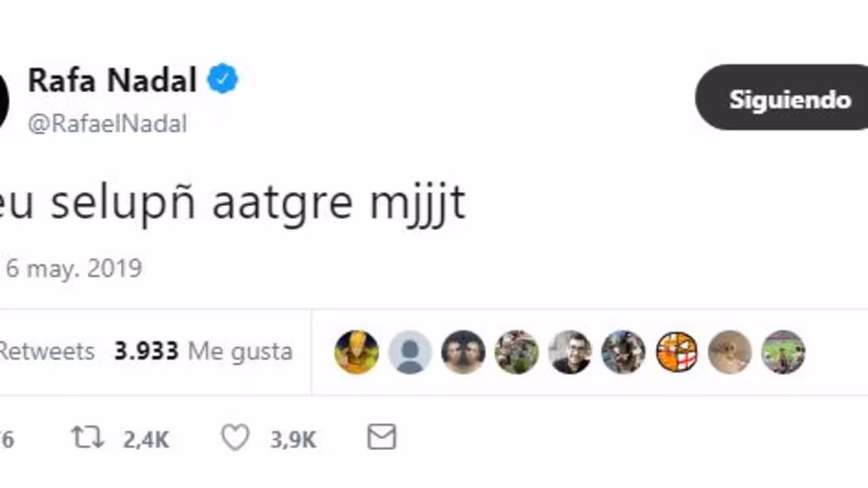This screenshot has width=868, height=488.
Task: Click the envelope direct message icon
Action: click(x=382, y=437)
